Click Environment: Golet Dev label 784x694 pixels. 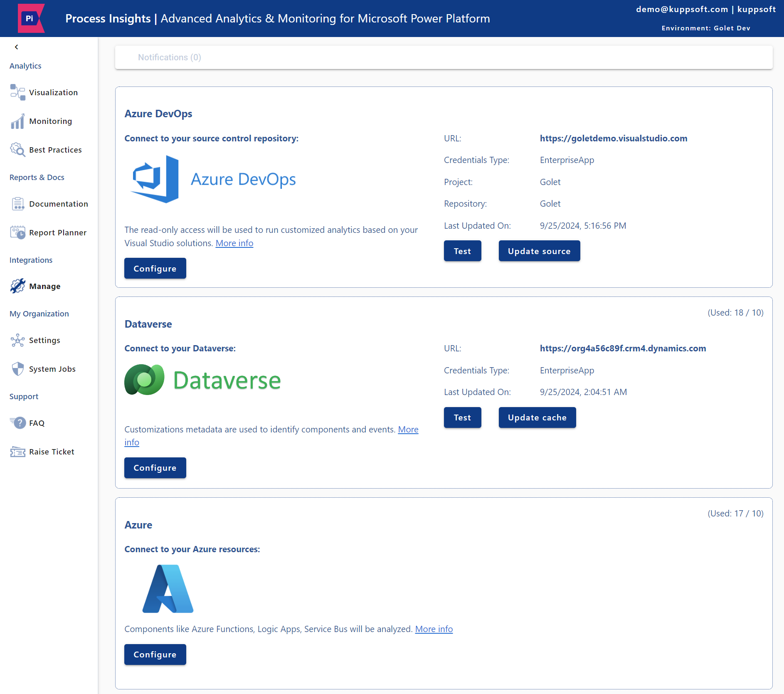coord(706,28)
